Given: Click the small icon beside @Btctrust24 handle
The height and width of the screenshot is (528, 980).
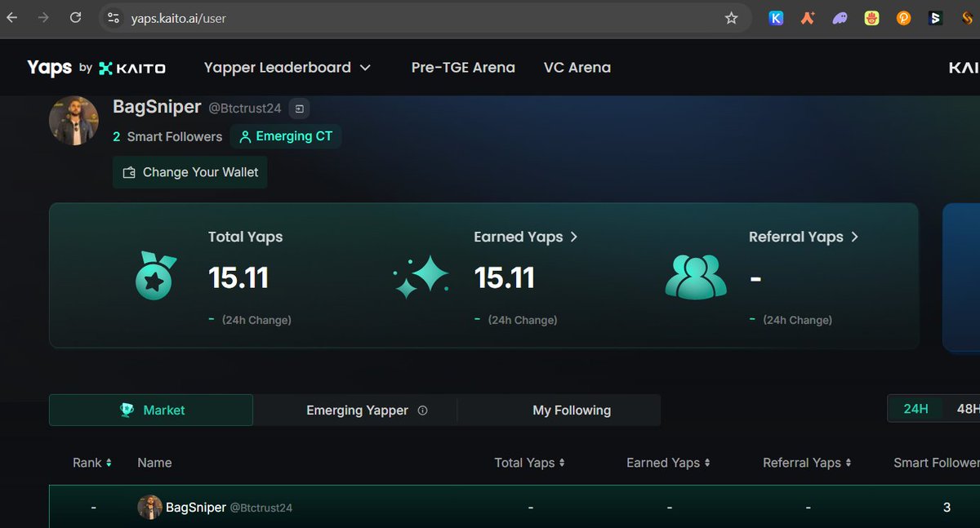Looking at the screenshot, I should click(x=300, y=109).
